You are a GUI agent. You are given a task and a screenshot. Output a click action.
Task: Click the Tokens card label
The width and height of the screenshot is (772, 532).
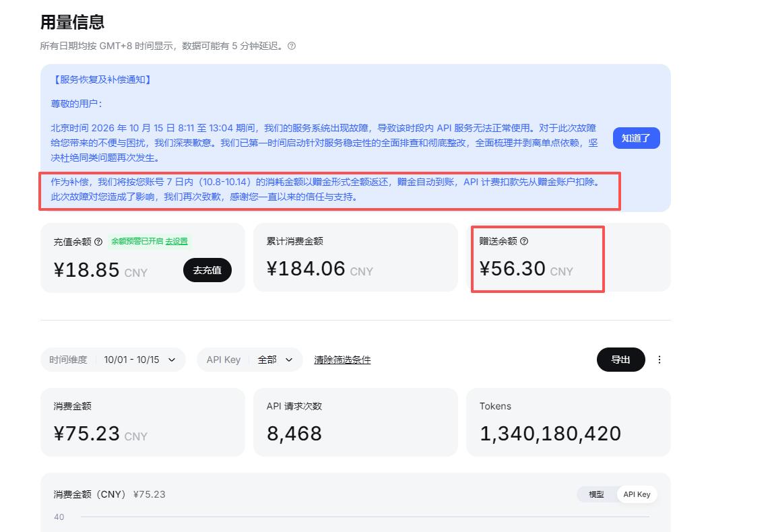[495, 406]
